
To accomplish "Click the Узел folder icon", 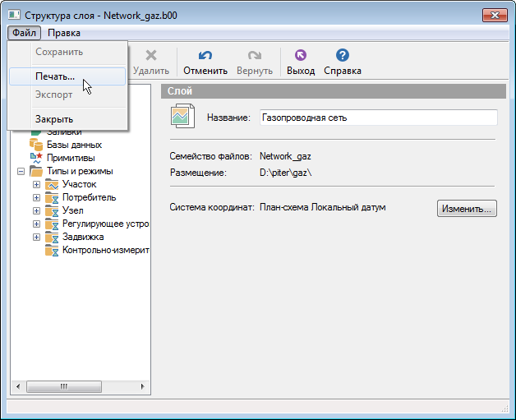I will [x=52, y=210].
